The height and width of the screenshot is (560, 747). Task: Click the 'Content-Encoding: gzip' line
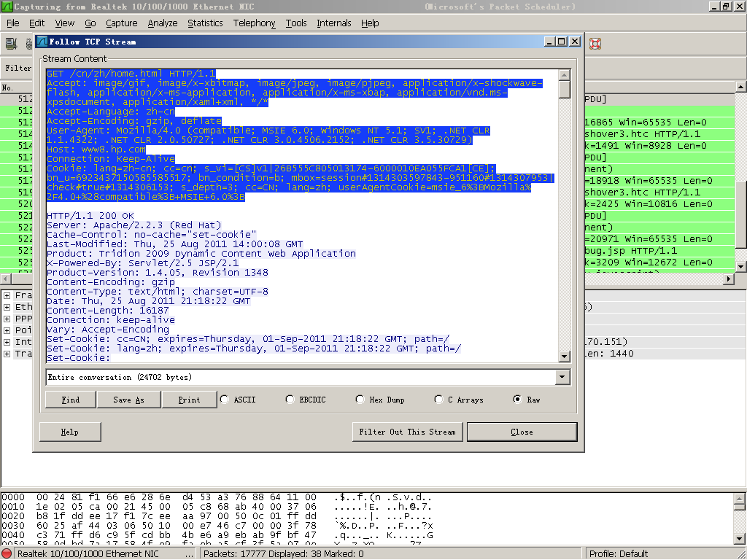[111, 282]
